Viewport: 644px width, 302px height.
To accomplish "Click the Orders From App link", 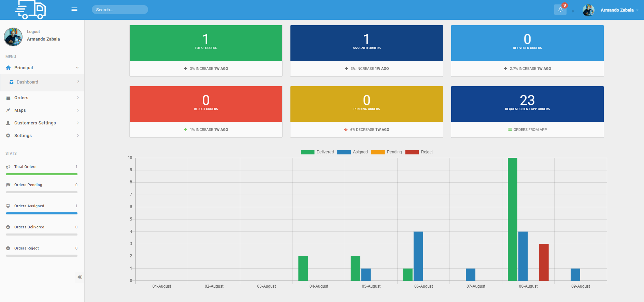I will click(x=530, y=130).
